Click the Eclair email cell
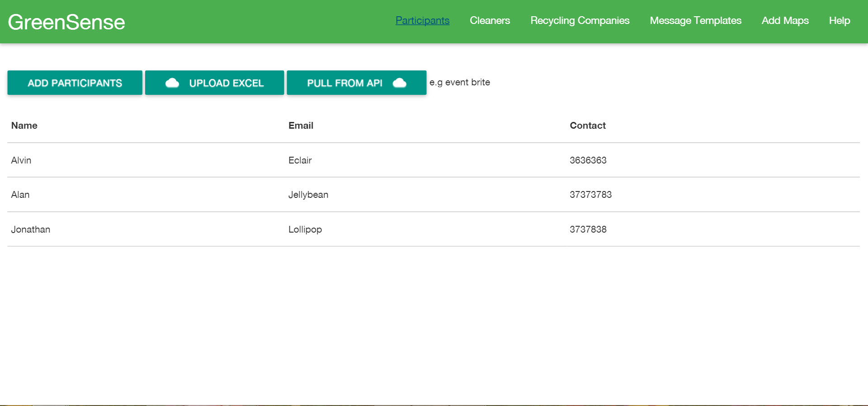 pyautogui.click(x=300, y=160)
